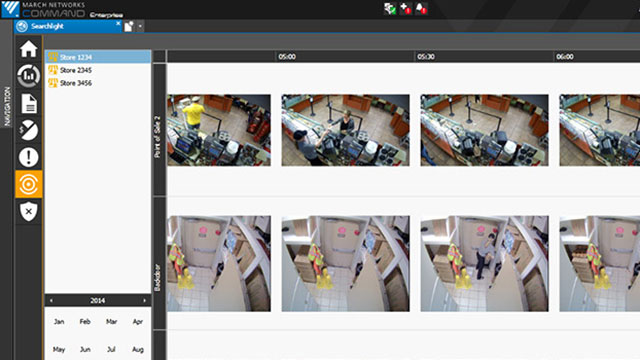This screenshot has width=640, height=360.
Task: Go to next year after 2014
Action: tap(144, 300)
